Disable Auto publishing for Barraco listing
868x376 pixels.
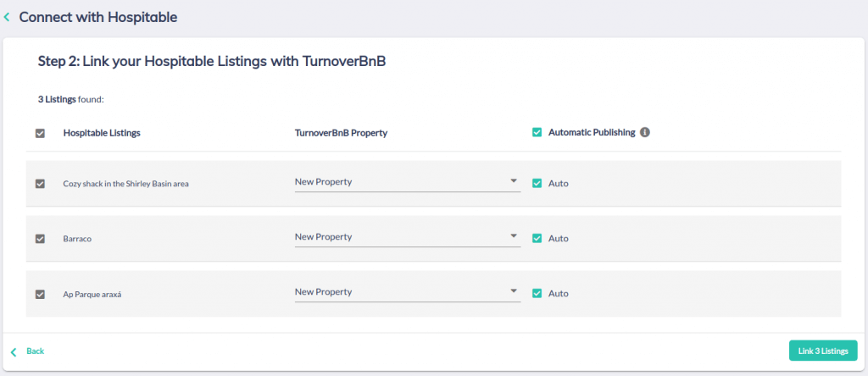click(537, 238)
